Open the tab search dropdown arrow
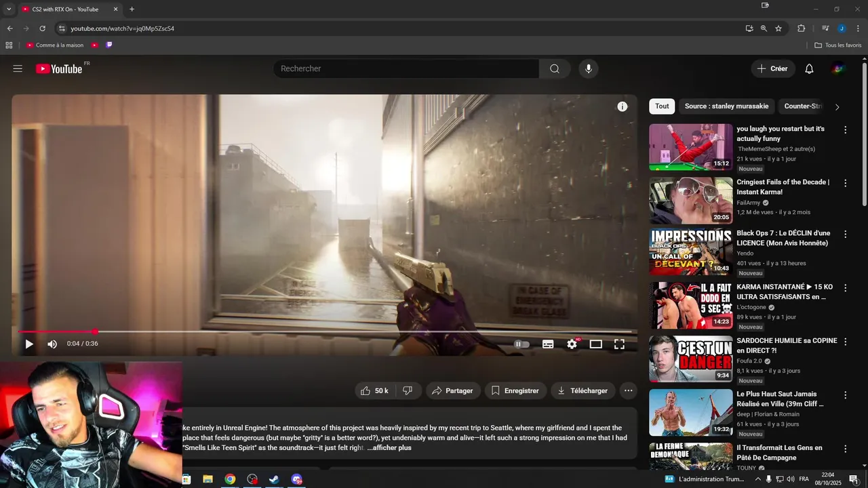This screenshot has height=488, width=868. click(9, 9)
